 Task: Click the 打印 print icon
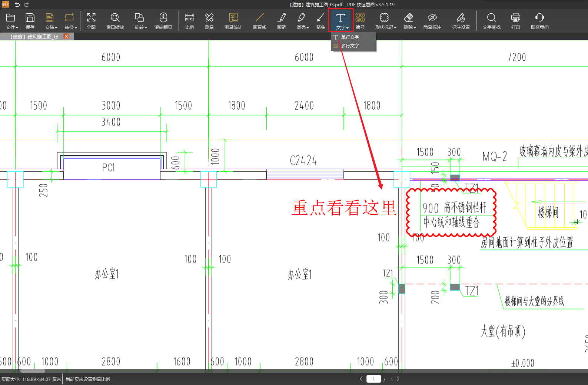516,17
